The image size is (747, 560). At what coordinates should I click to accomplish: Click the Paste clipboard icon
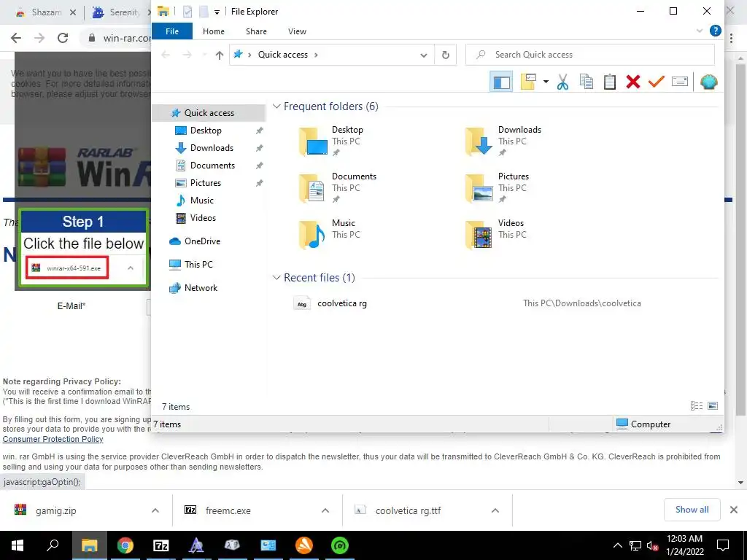(610, 82)
